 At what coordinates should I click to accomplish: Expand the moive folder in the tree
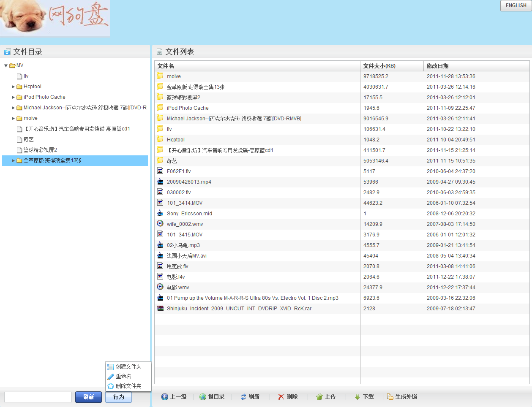(13, 118)
